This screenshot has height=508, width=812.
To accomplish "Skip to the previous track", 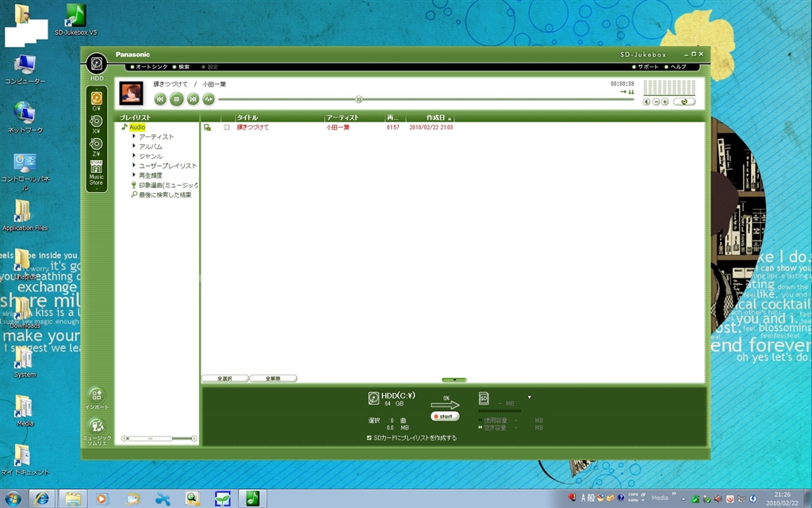I will tap(159, 99).
